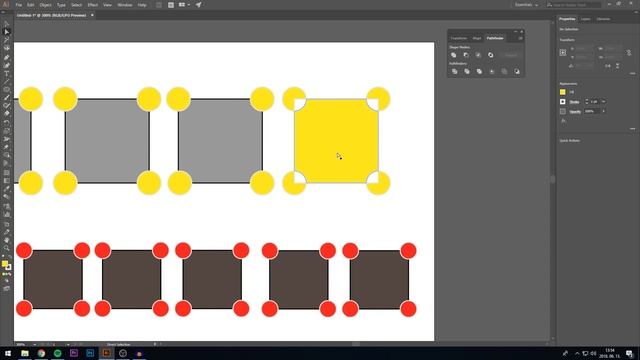
Task: Select the Type tool
Action: (x=7, y=74)
